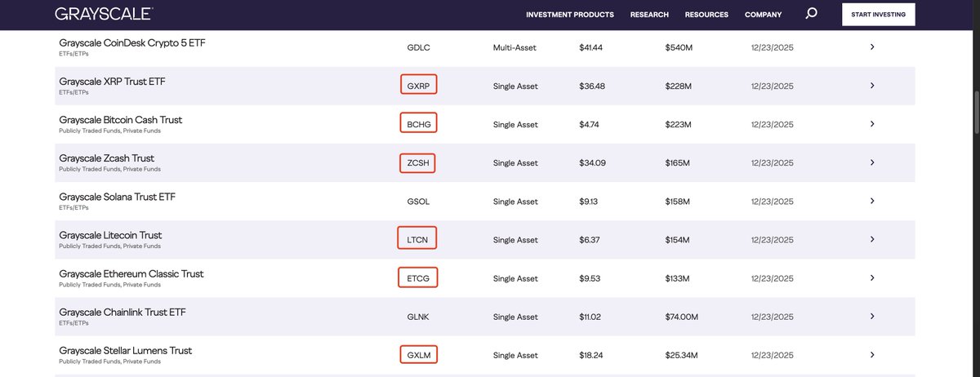This screenshot has width=980, height=377.
Task: Click the GLNK ticker symbol
Action: 418,317
